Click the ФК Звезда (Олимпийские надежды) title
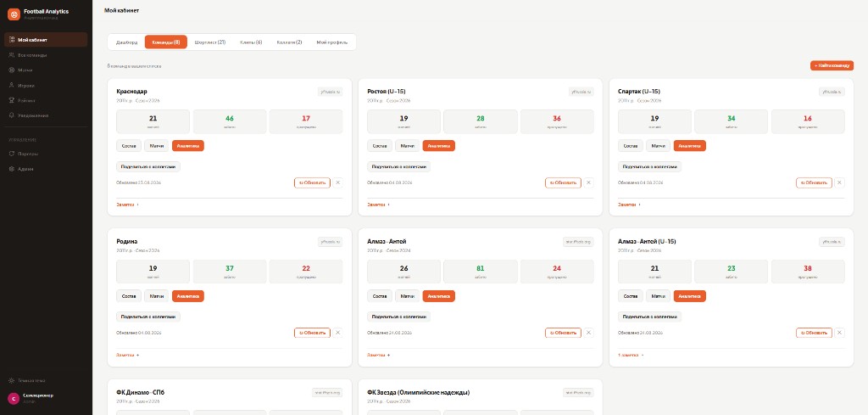868x415 pixels. pyautogui.click(x=419, y=392)
